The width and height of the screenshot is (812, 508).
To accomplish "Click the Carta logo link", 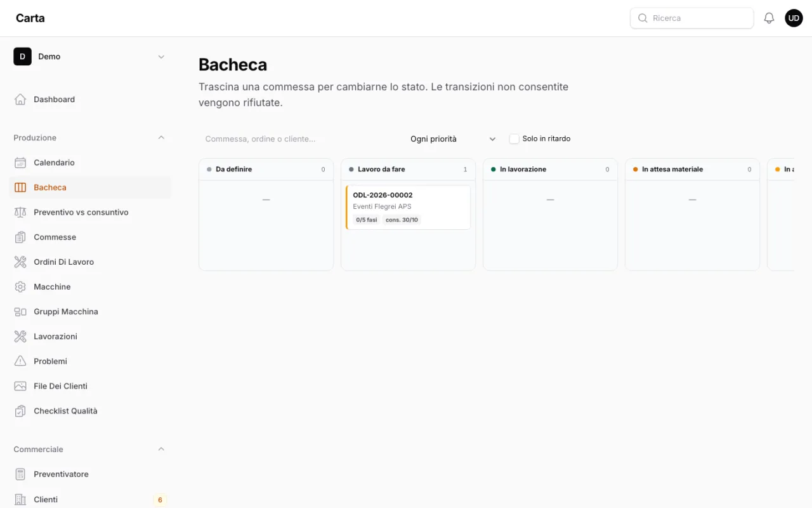I will (x=30, y=18).
